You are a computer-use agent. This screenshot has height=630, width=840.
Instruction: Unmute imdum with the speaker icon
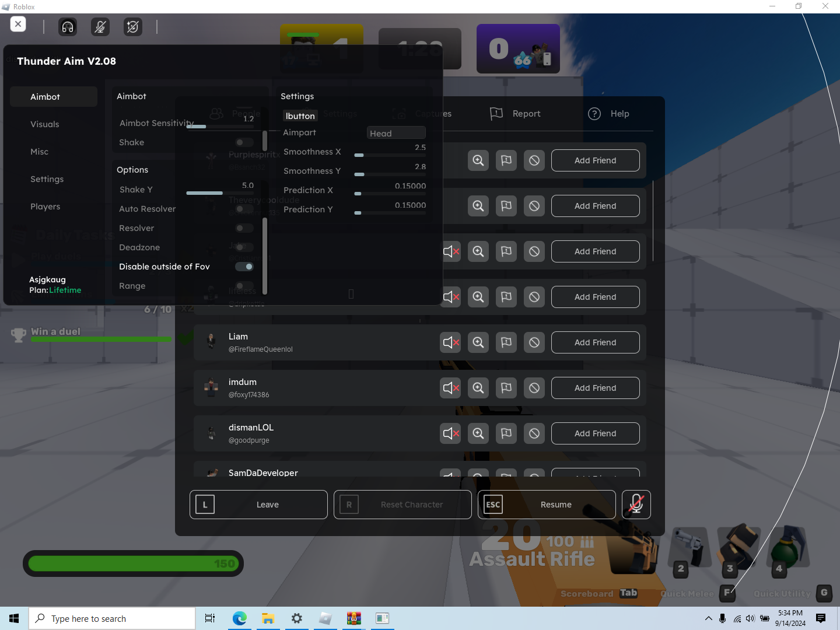click(450, 388)
